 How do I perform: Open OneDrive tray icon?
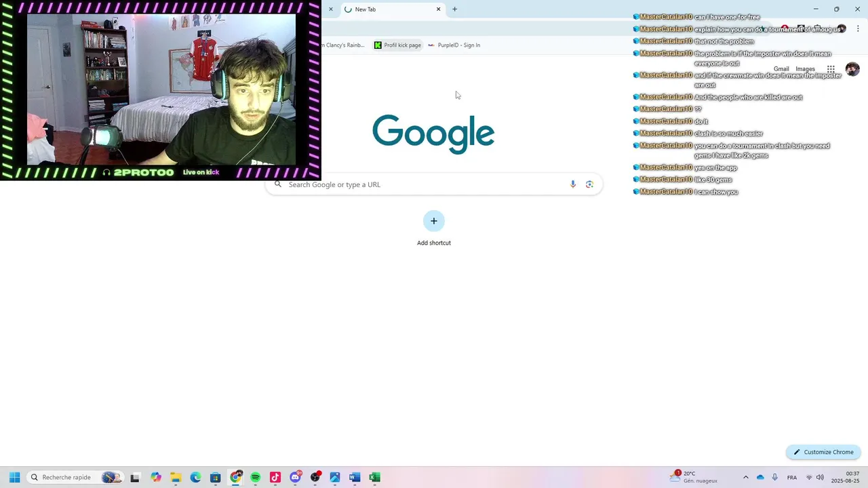[760, 477]
